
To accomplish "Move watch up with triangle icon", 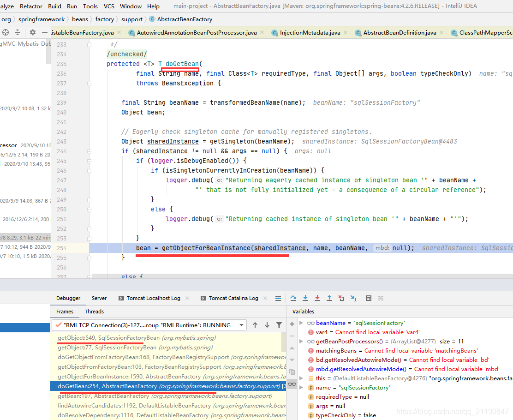I will [292, 348].
